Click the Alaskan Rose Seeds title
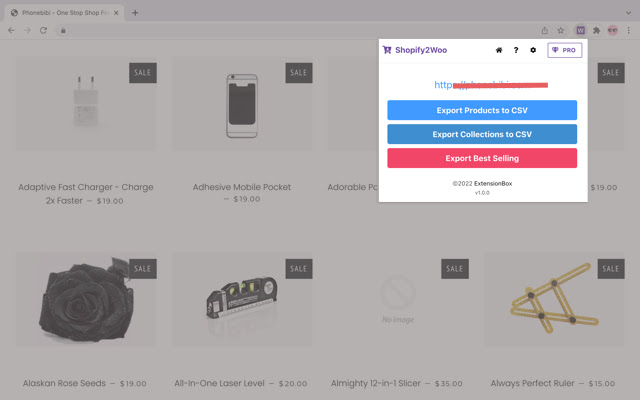Screen dimensions: 640x400 [x=64, y=383]
